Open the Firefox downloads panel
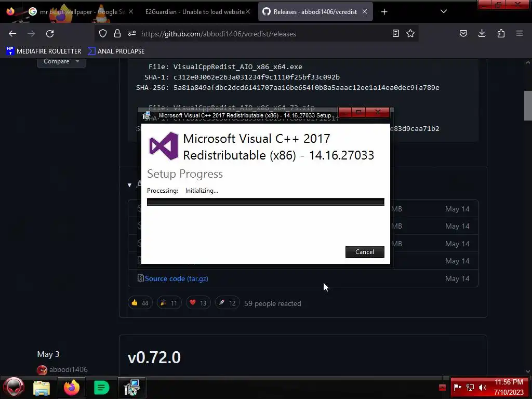532x399 pixels. click(482, 34)
